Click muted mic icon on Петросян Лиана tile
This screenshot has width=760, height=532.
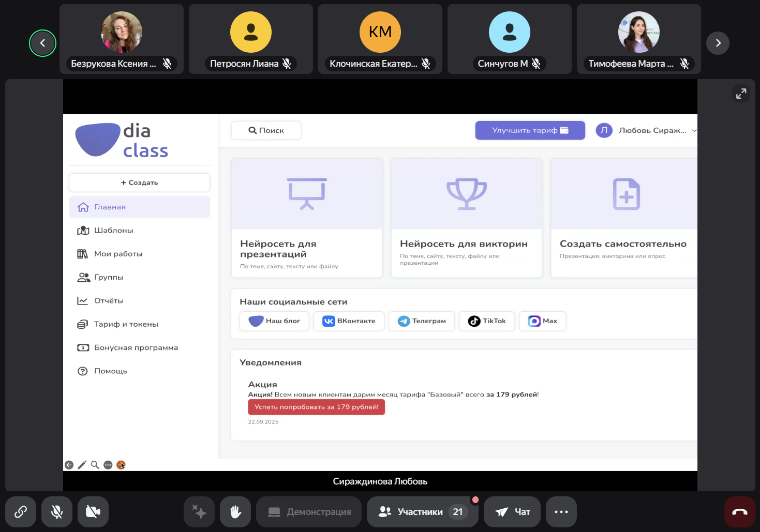coord(287,64)
